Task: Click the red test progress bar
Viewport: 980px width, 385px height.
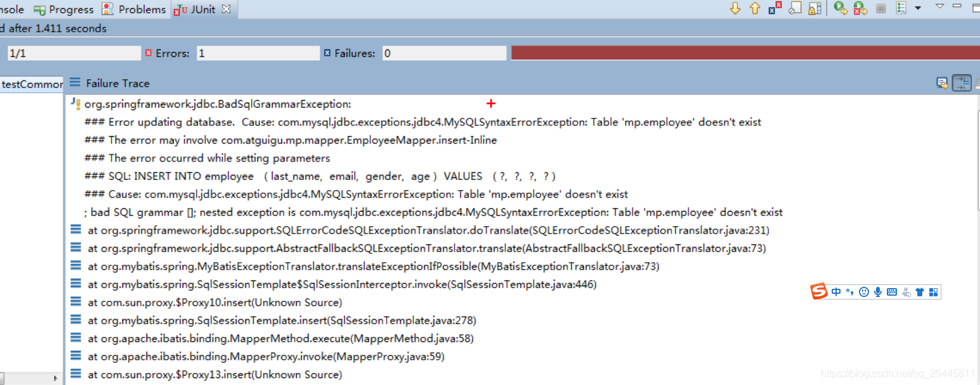Action: 745,53
